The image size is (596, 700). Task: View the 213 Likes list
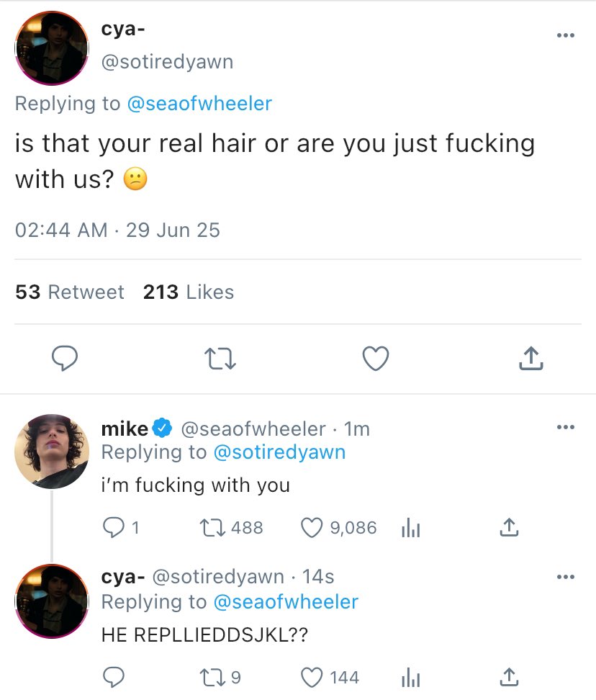[x=189, y=292]
